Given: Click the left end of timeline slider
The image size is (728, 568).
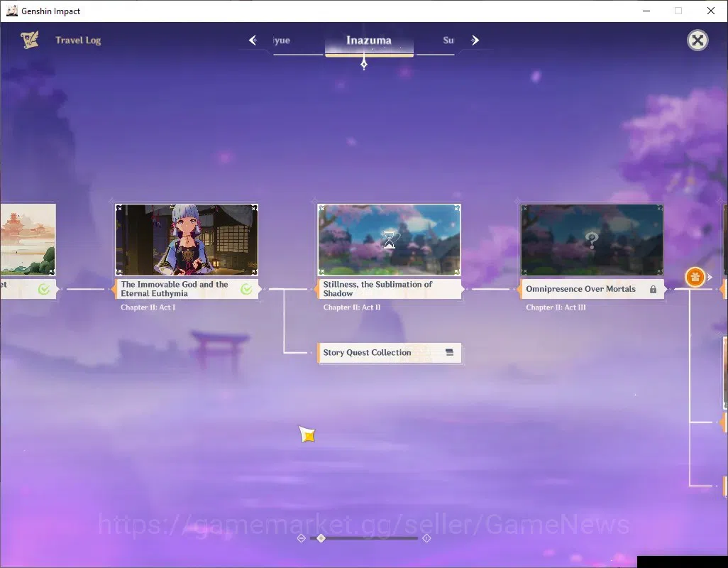Looking at the screenshot, I should coord(301,538).
